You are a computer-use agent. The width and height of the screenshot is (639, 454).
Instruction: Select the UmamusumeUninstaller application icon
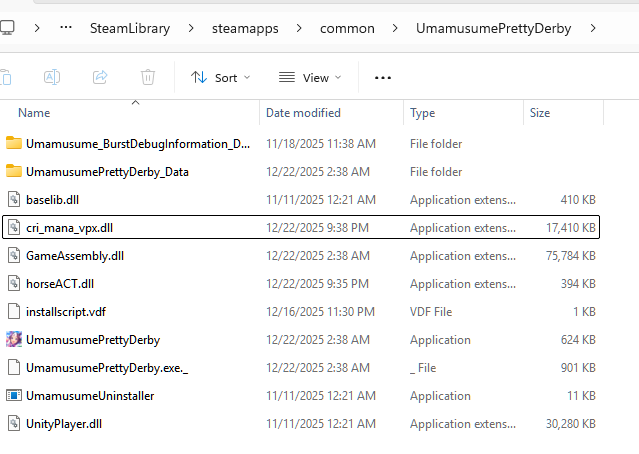[x=14, y=395]
